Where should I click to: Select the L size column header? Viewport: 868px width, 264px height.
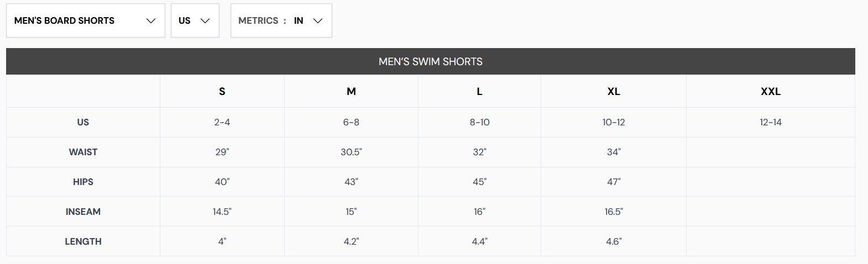[x=479, y=91]
